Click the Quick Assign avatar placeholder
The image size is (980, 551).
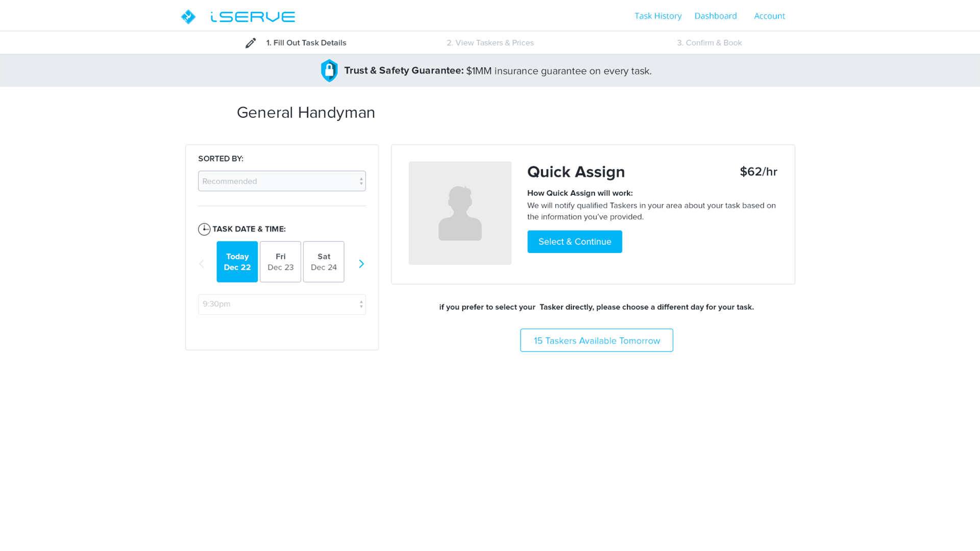460,213
